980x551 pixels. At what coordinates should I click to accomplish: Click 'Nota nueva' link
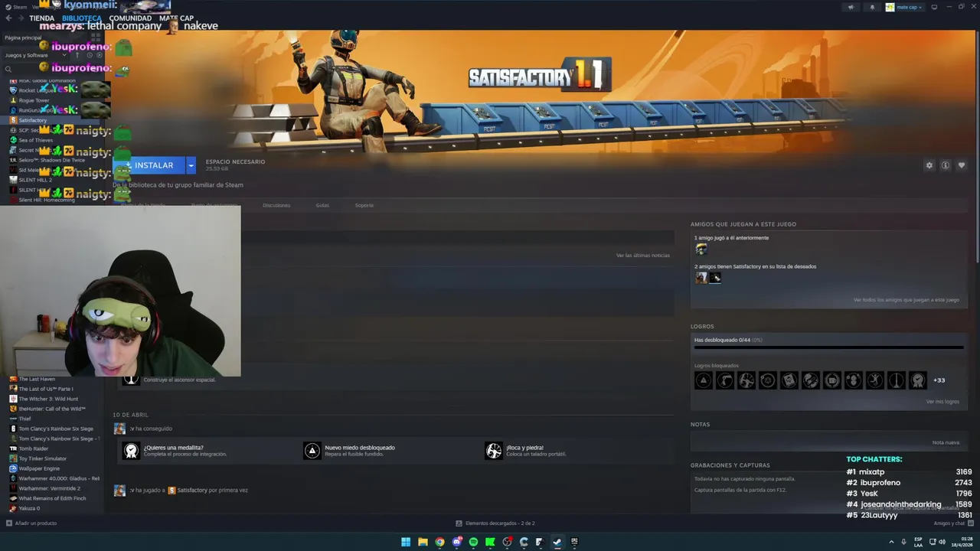pos(946,442)
